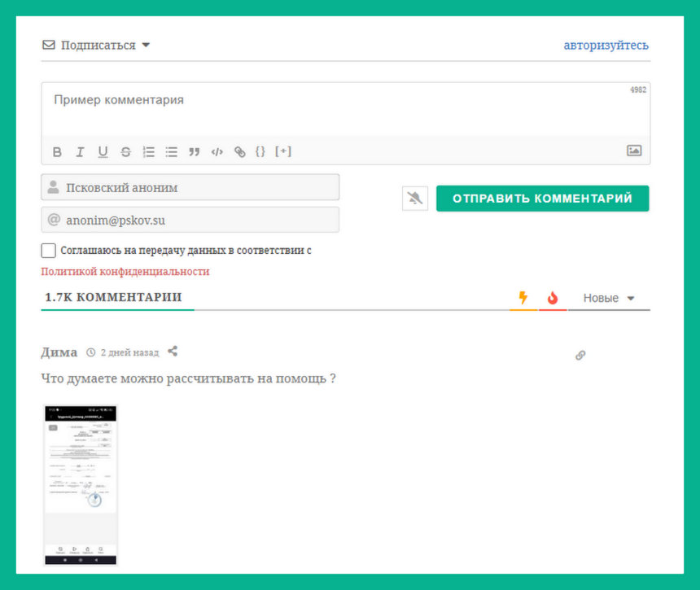Insert a blockquote in comment

pos(194,151)
